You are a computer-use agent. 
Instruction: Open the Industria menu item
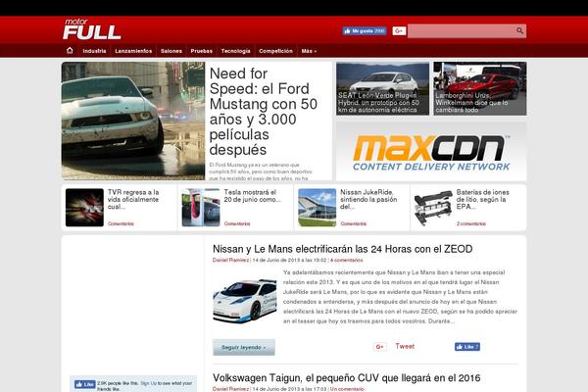(x=94, y=51)
